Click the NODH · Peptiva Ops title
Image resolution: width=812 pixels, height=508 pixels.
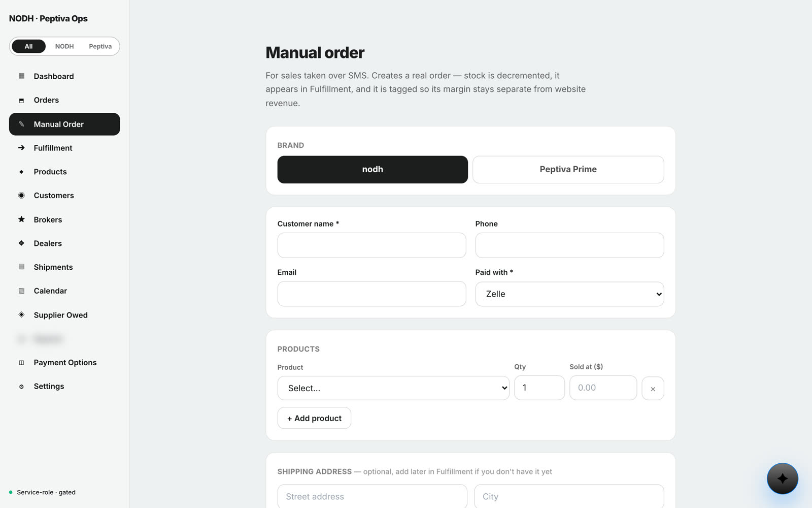point(48,19)
